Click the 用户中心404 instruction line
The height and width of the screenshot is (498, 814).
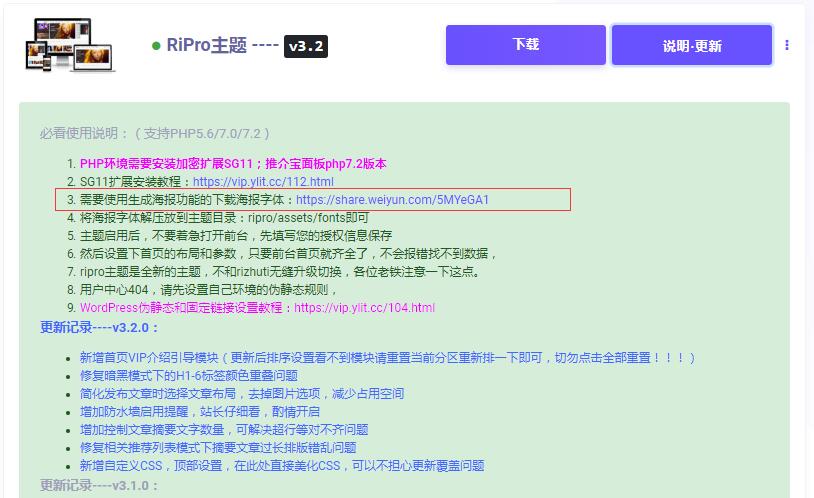pyautogui.click(x=209, y=290)
